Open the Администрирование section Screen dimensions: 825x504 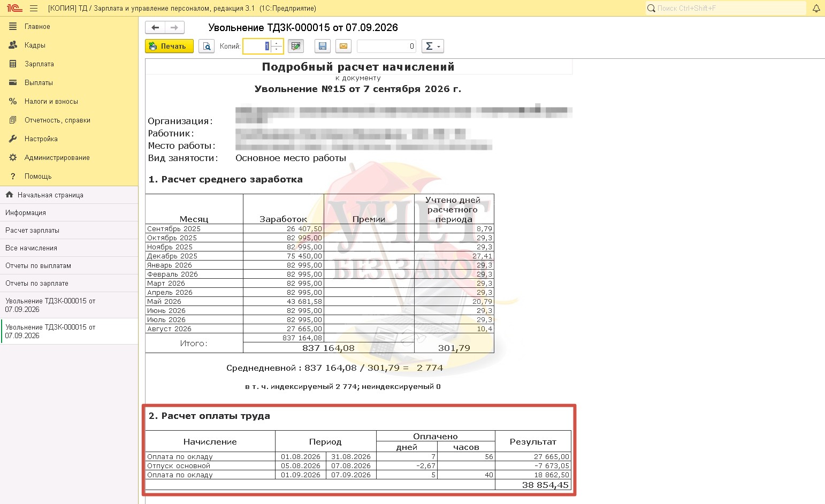(69, 157)
